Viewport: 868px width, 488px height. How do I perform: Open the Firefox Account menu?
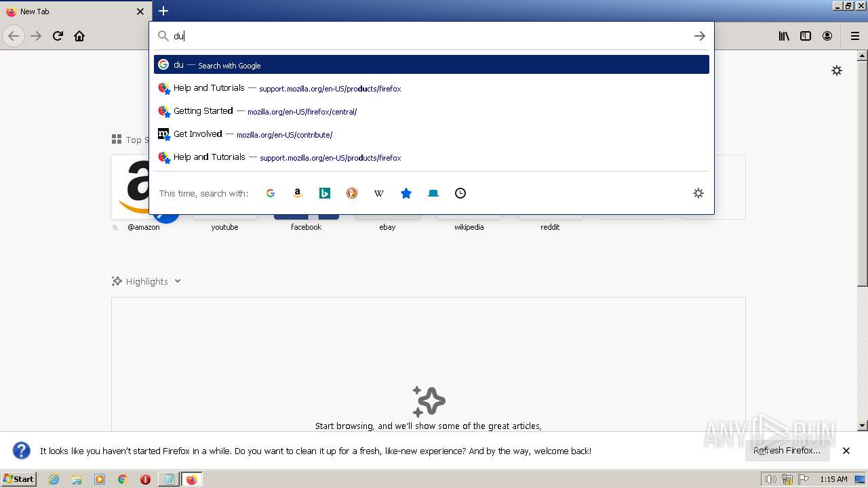click(827, 36)
